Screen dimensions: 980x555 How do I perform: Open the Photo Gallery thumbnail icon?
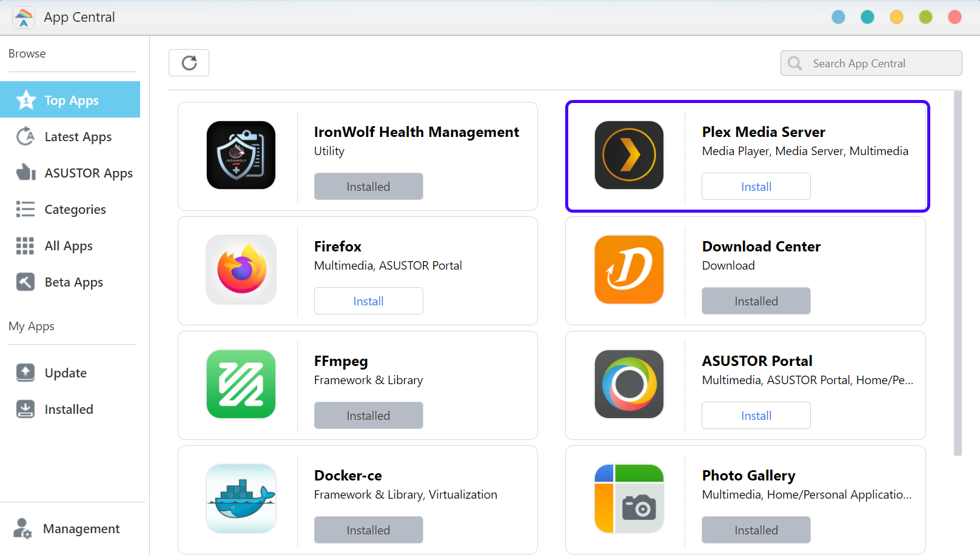[629, 499]
